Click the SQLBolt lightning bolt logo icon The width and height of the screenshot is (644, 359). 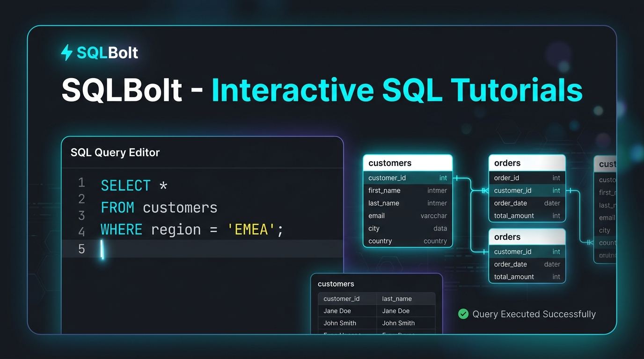pos(66,52)
